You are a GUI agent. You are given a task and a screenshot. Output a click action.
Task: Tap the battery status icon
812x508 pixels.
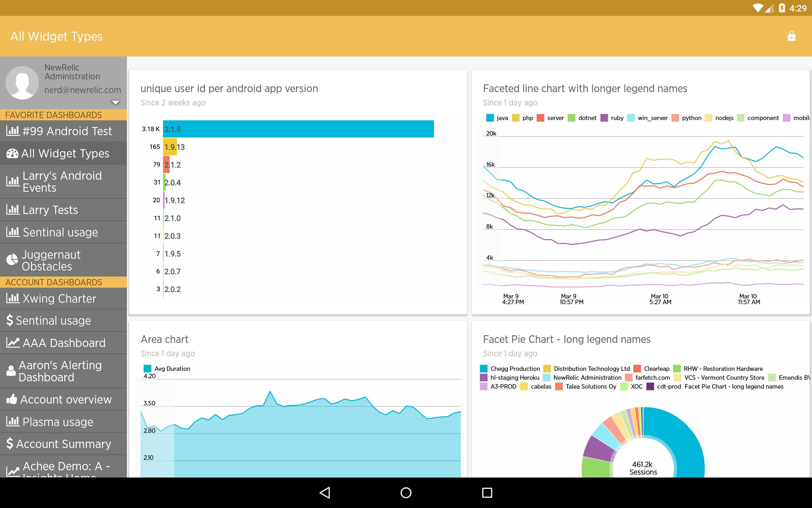782,8
